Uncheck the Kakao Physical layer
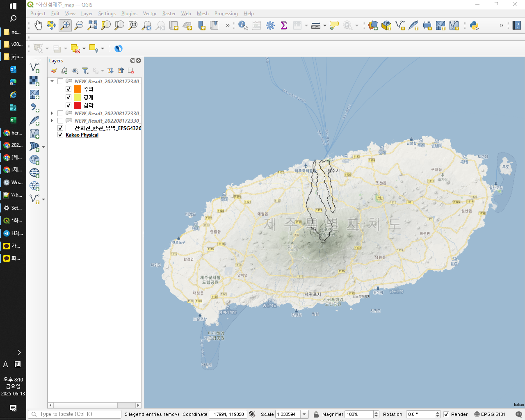525x420 pixels. [60, 135]
